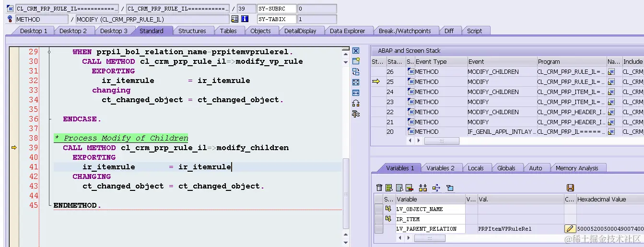
Task: Open navigation icon in stack row 26
Action: [x=611, y=71]
